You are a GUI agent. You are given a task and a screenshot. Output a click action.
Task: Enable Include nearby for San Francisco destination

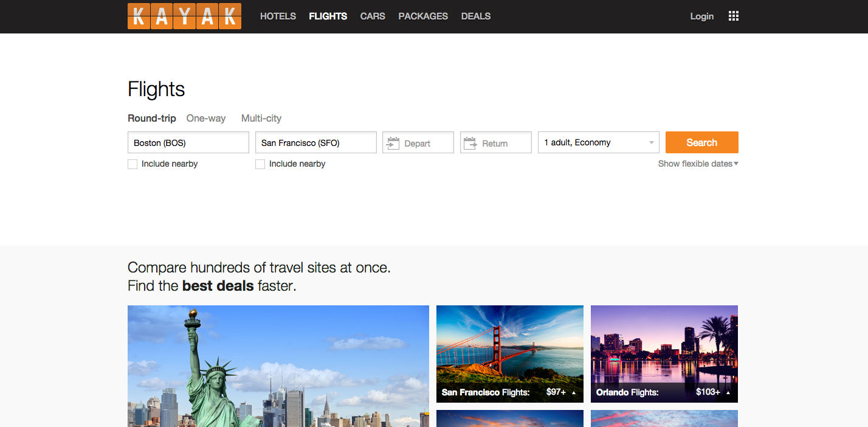(260, 164)
